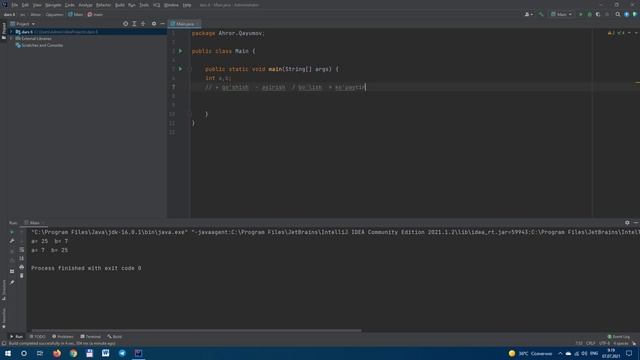Click Pin Tab icon in Run panel

(x=12, y=282)
